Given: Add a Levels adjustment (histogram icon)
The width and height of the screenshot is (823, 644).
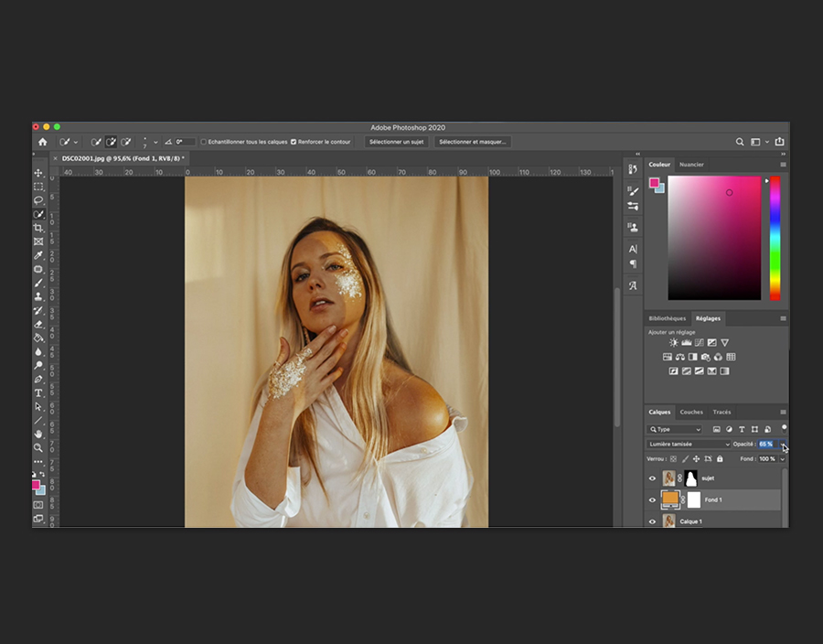Looking at the screenshot, I should point(687,343).
